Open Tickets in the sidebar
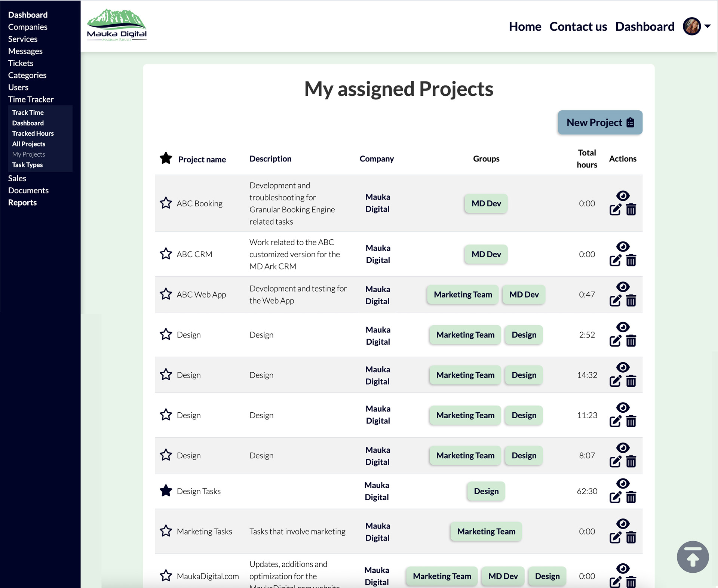 pos(21,63)
